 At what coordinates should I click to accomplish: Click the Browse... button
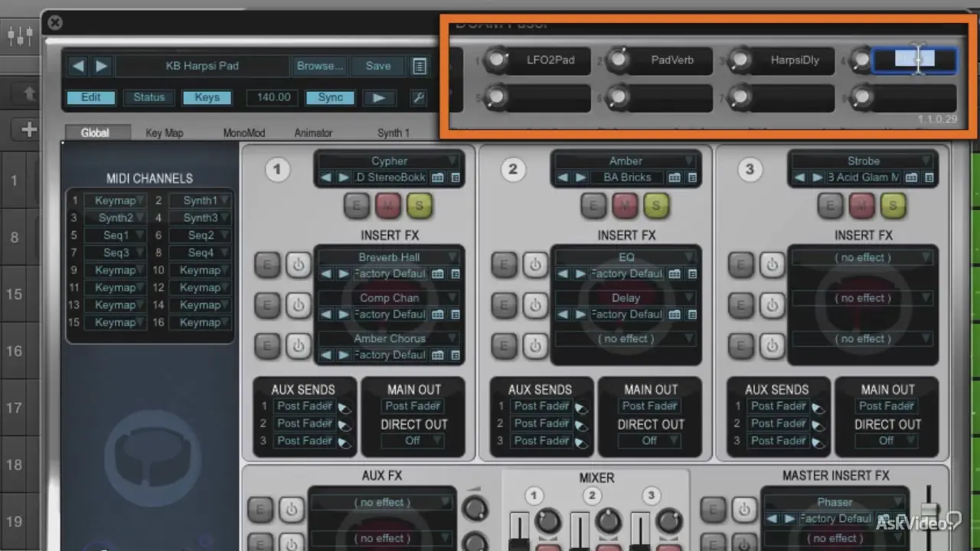[320, 66]
